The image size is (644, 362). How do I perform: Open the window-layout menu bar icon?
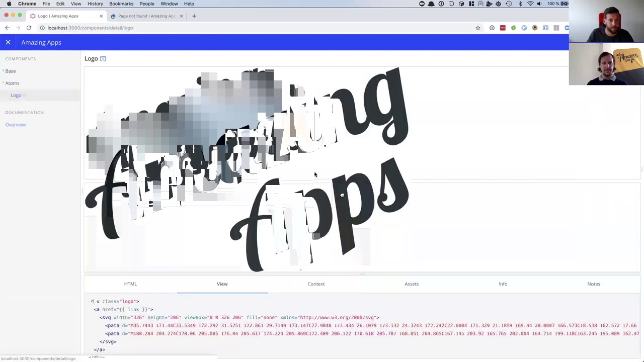coord(471,4)
